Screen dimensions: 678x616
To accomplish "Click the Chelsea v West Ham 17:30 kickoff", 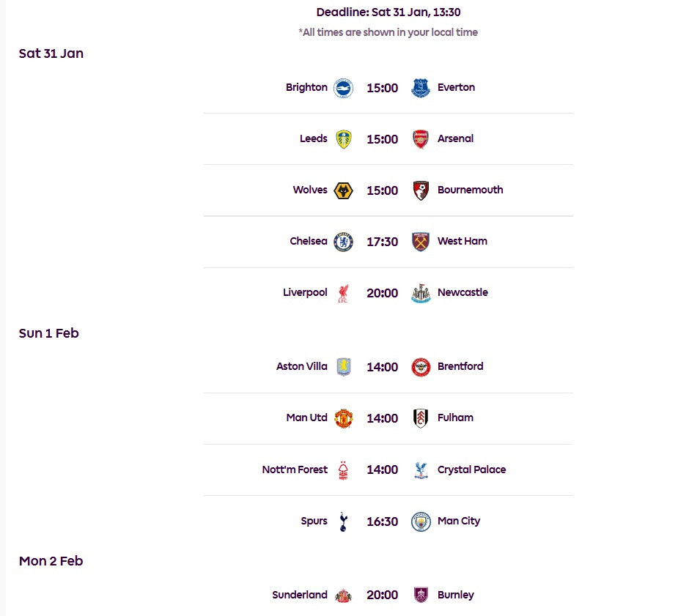I will point(382,242).
